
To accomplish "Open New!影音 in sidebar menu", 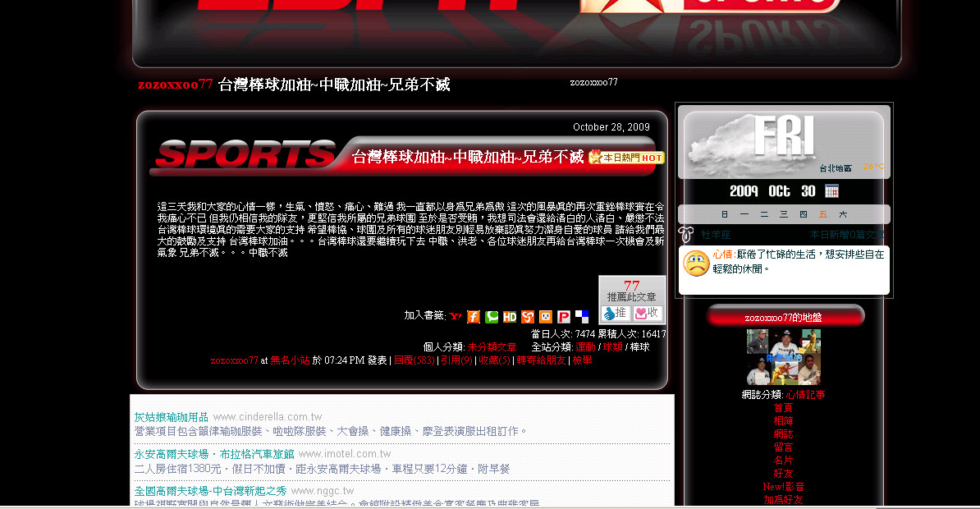I will coord(783,487).
